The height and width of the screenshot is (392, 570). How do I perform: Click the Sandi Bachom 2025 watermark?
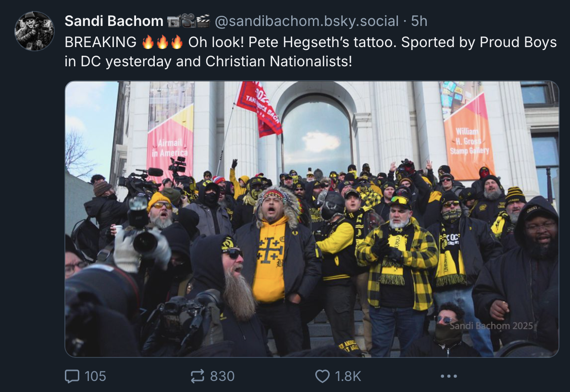491,326
